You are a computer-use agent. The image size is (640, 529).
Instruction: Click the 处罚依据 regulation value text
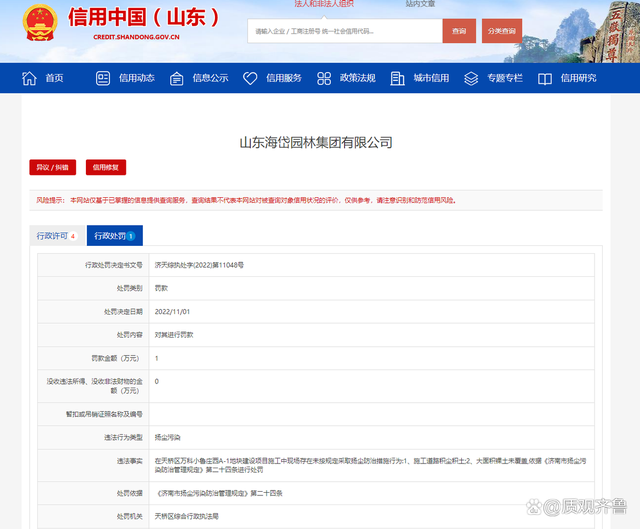(x=220, y=493)
